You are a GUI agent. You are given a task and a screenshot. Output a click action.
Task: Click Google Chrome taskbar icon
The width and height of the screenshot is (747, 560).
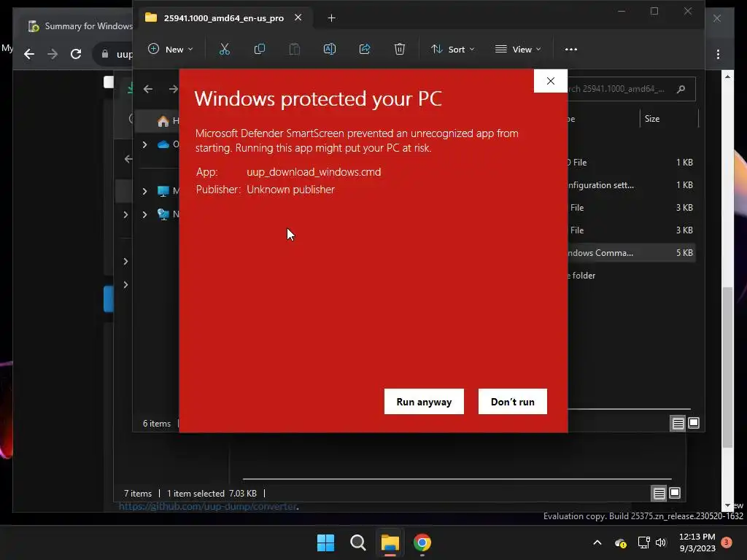pyautogui.click(x=422, y=542)
